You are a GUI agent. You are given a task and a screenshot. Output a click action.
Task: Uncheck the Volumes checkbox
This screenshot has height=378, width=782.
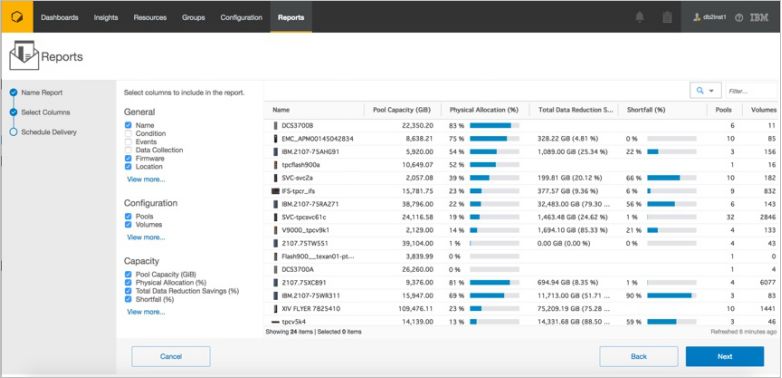pyautogui.click(x=128, y=224)
